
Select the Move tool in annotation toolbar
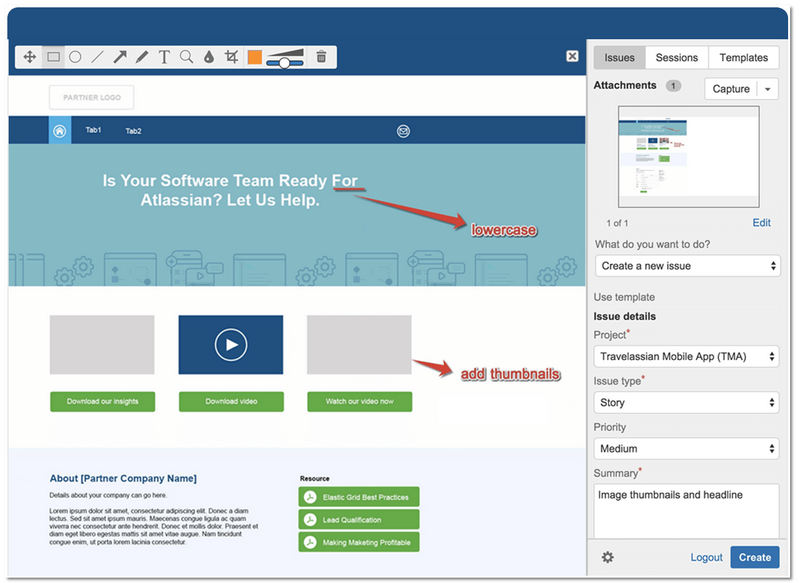pos(30,57)
